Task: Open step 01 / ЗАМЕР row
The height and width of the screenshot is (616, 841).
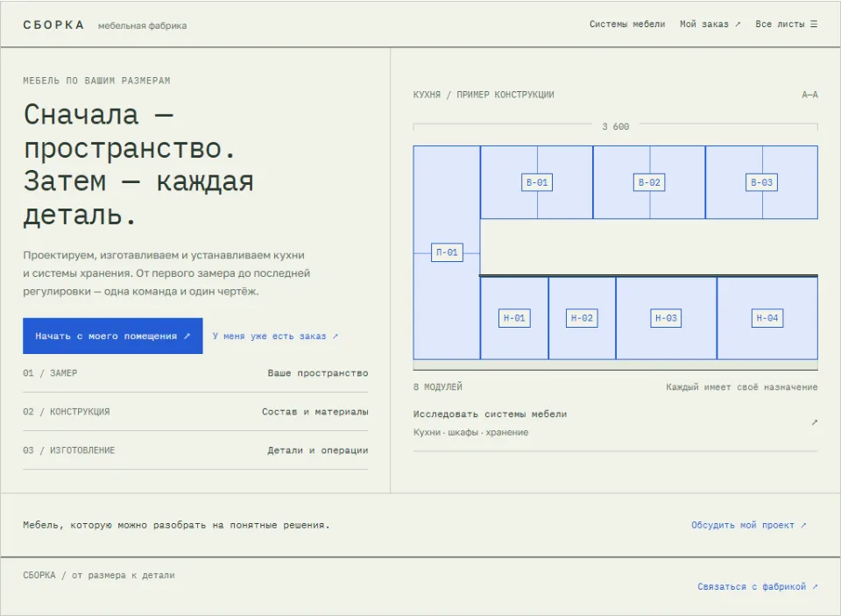Action: tap(195, 373)
